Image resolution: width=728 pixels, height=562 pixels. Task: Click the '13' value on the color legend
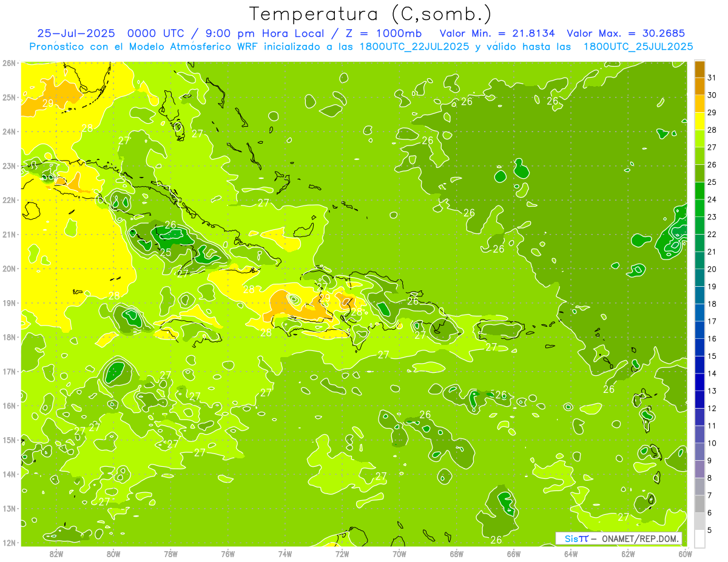[x=712, y=391]
